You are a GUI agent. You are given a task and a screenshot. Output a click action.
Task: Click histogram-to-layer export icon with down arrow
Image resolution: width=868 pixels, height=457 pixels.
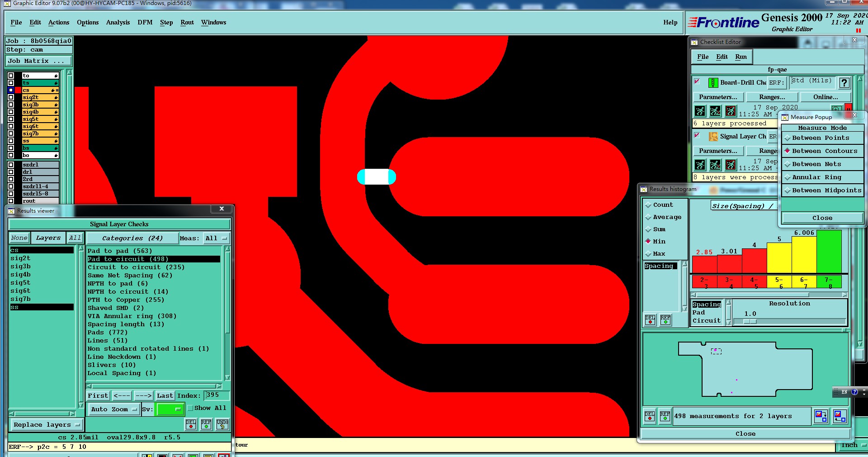[x=821, y=416]
